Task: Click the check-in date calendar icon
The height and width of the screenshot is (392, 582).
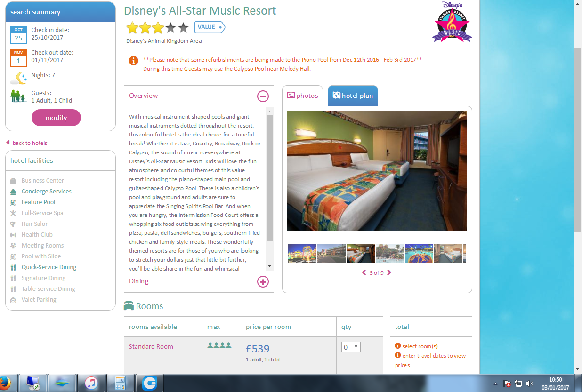Action: pyautogui.click(x=18, y=35)
